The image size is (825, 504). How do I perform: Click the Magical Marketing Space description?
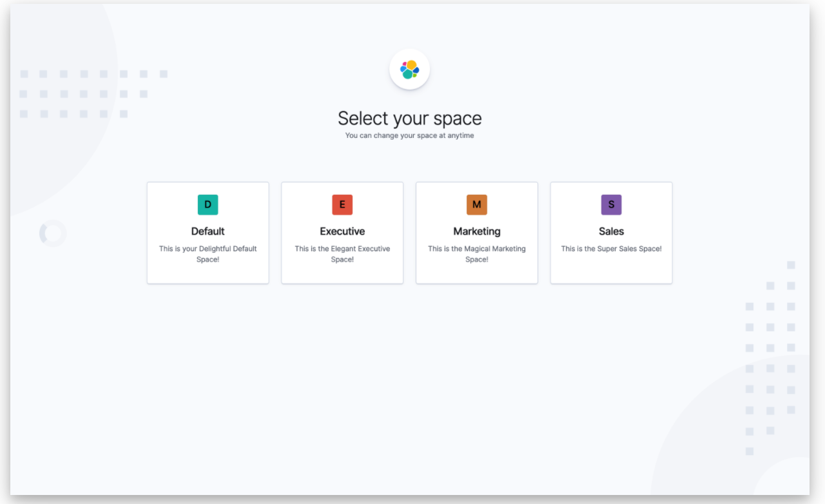point(477,253)
